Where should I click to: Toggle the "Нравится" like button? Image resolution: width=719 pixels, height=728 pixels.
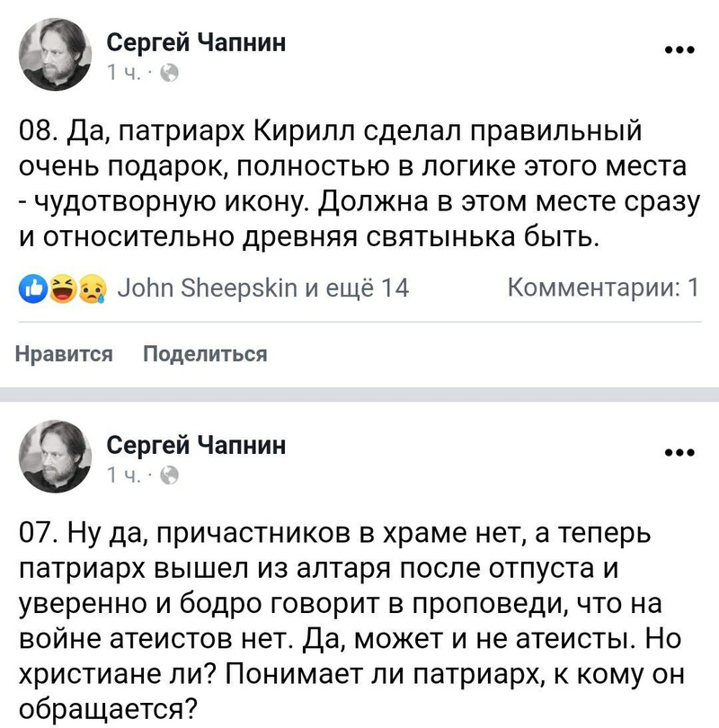coord(65,354)
